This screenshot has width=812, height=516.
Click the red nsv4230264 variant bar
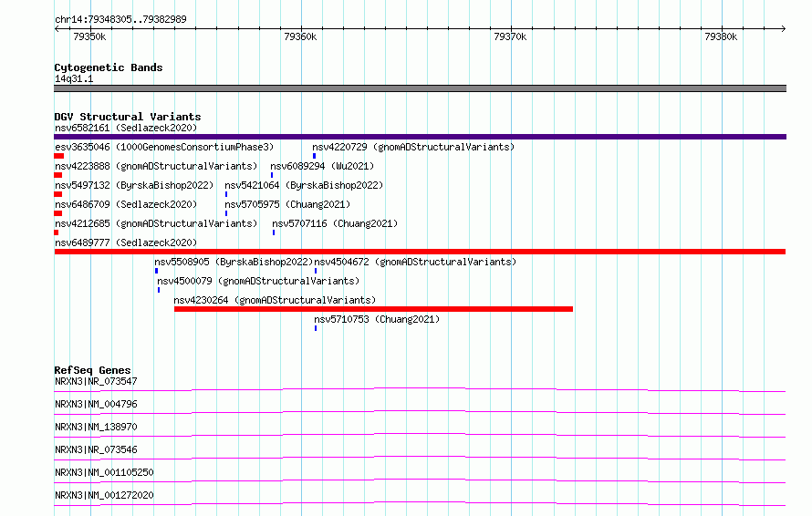pyautogui.click(x=373, y=309)
